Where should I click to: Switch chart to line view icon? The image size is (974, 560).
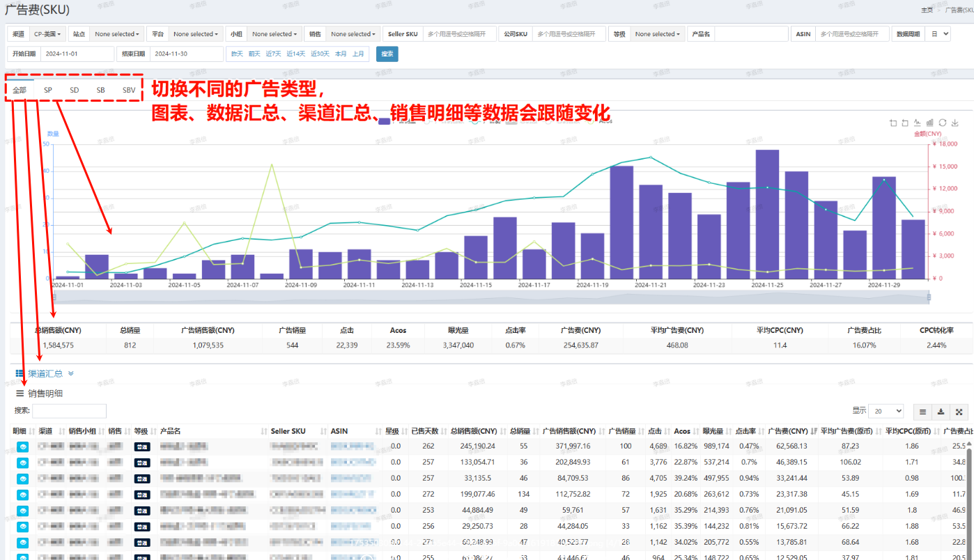tap(918, 123)
